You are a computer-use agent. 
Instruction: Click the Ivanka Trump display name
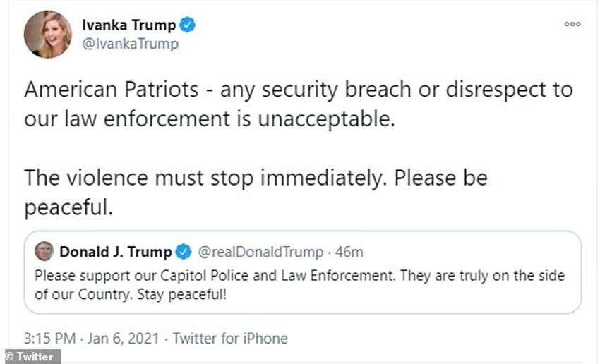point(128,25)
